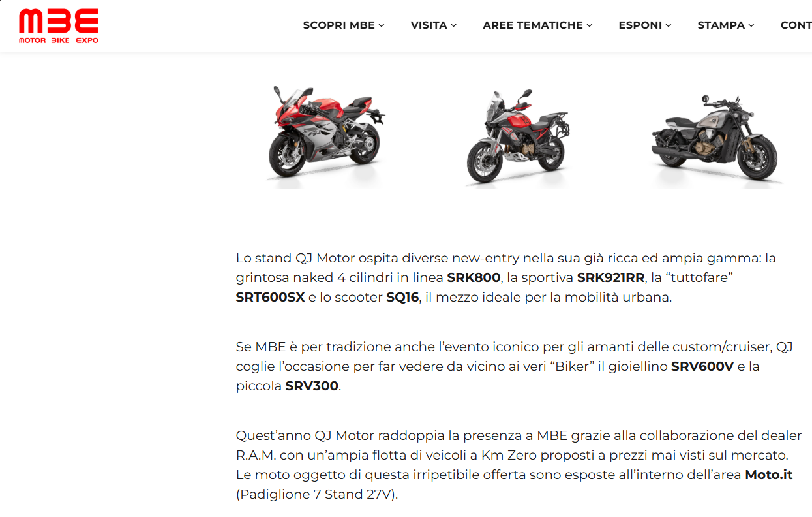Expand the AREE TEMATICHE chevron
Viewport: 812px width, 517px height.
pos(590,25)
